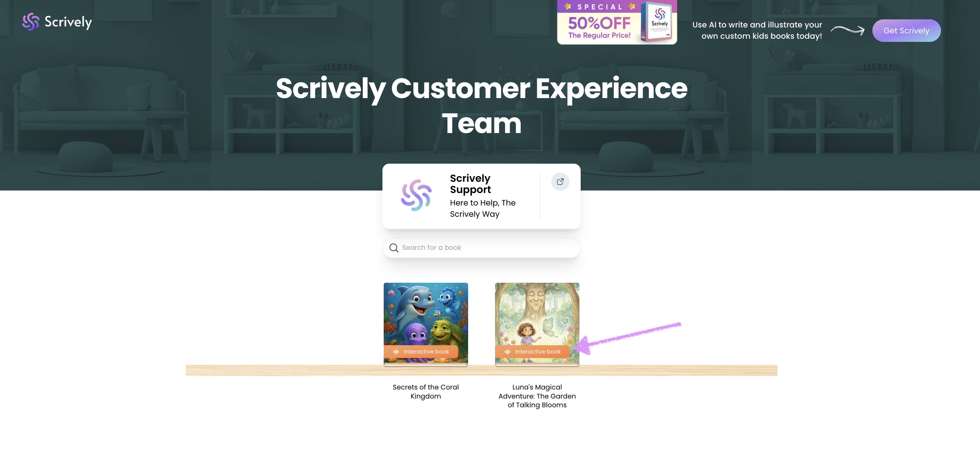Click audio waveform icon on Coral Kingdom badge

point(396,352)
